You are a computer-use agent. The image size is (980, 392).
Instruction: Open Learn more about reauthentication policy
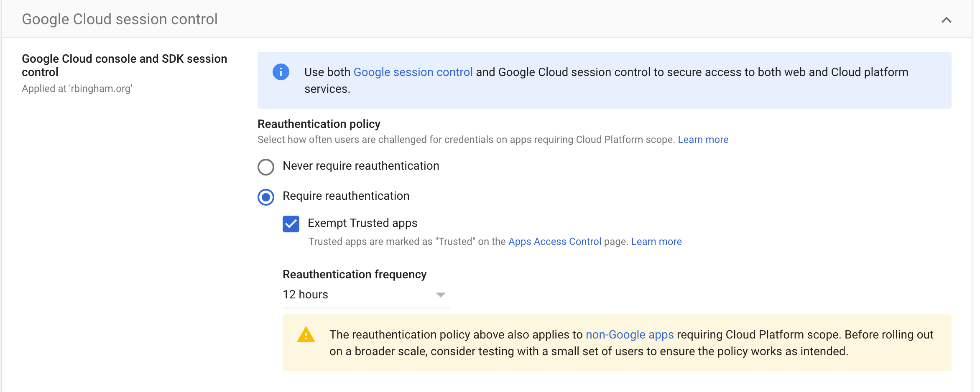703,139
